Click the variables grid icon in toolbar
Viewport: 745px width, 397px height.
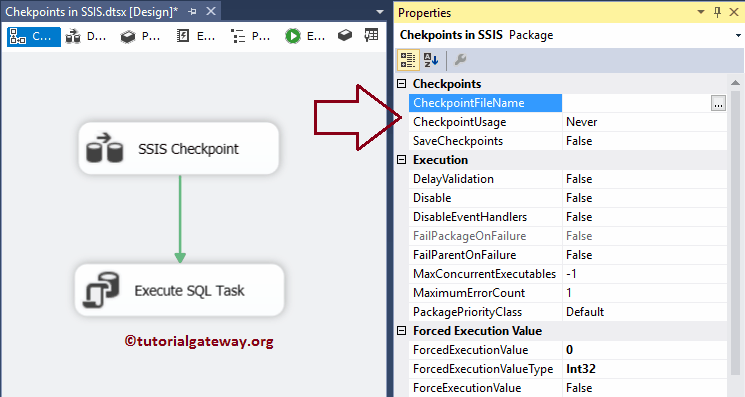tap(371, 35)
